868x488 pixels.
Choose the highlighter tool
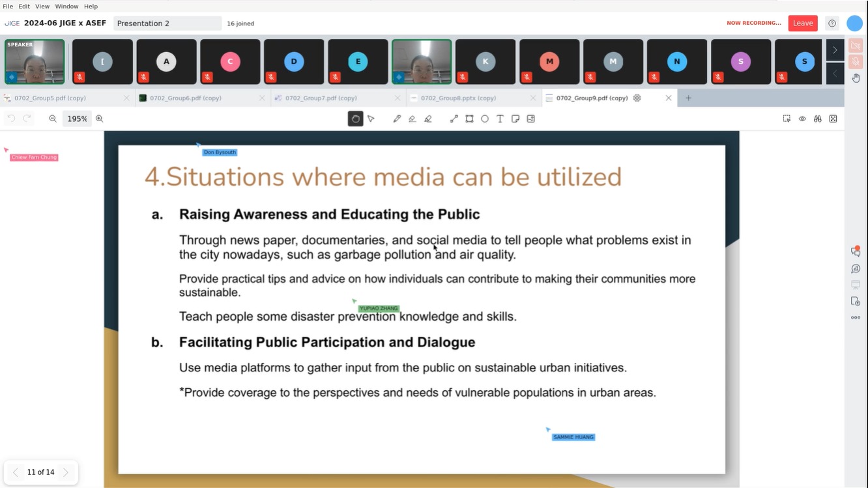(428, 119)
